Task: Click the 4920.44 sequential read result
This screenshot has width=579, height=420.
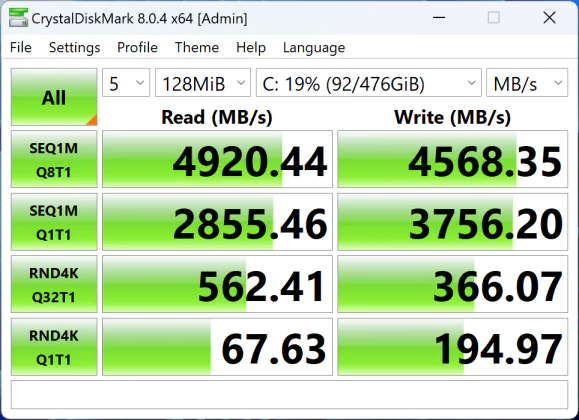Action: click(217, 159)
